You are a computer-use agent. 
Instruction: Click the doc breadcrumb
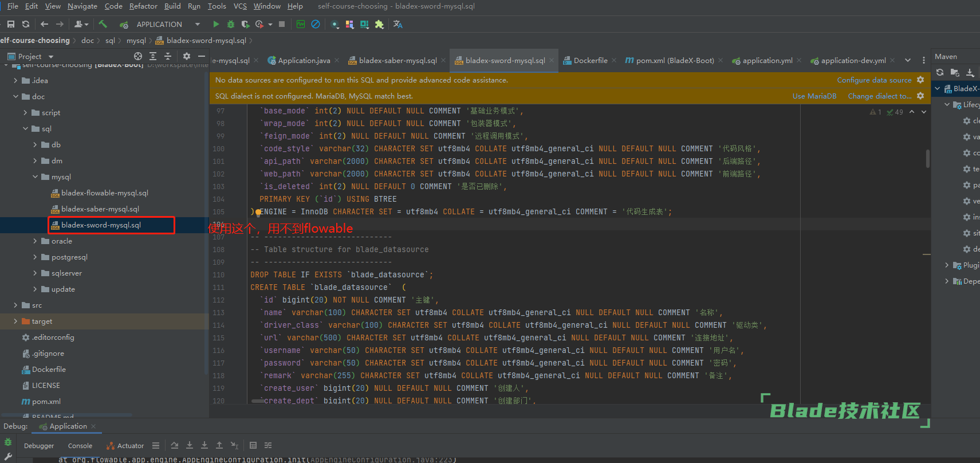pos(88,41)
